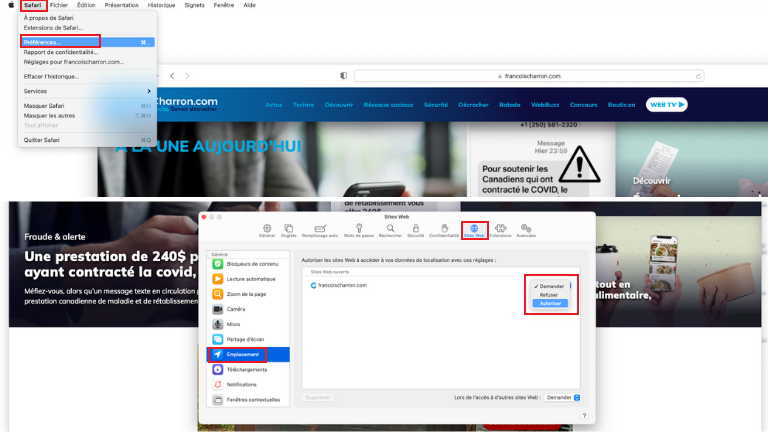The image size is (768, 432).
Task: Open the Confidentialité preferences tab
Action: pos(444,231)
